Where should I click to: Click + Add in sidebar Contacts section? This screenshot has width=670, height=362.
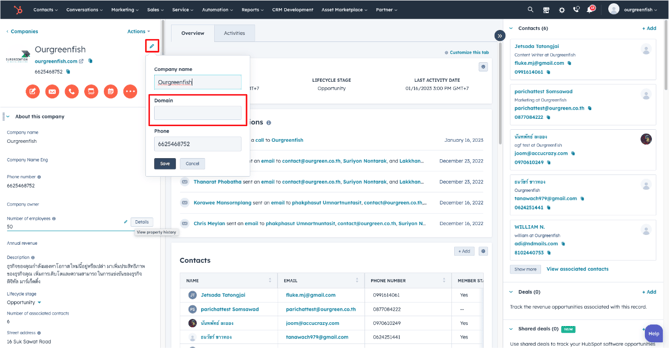pos(649,28)
